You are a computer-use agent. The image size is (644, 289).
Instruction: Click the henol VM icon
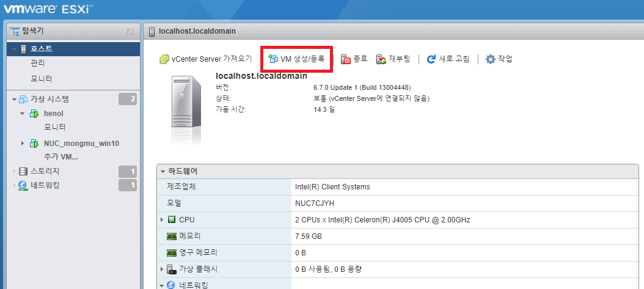coord(34,114)
